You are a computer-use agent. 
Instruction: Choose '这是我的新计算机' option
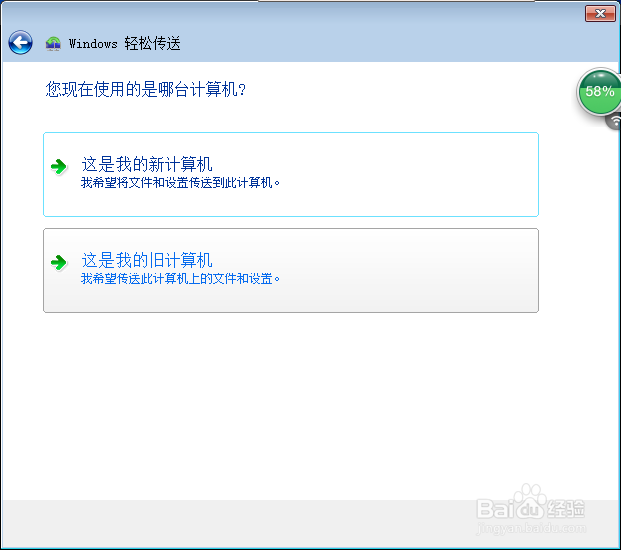click(291, 175)
